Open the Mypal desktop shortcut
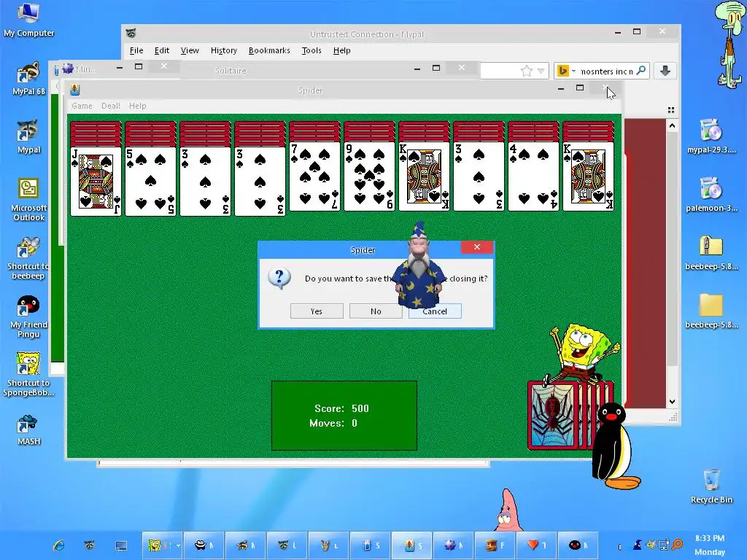 coord(28,137)
